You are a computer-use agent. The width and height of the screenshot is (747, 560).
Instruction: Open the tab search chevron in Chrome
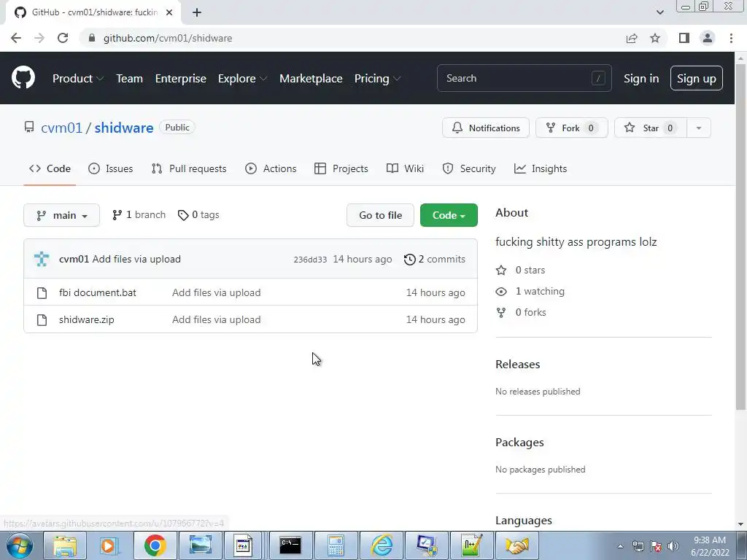[659, 12]
